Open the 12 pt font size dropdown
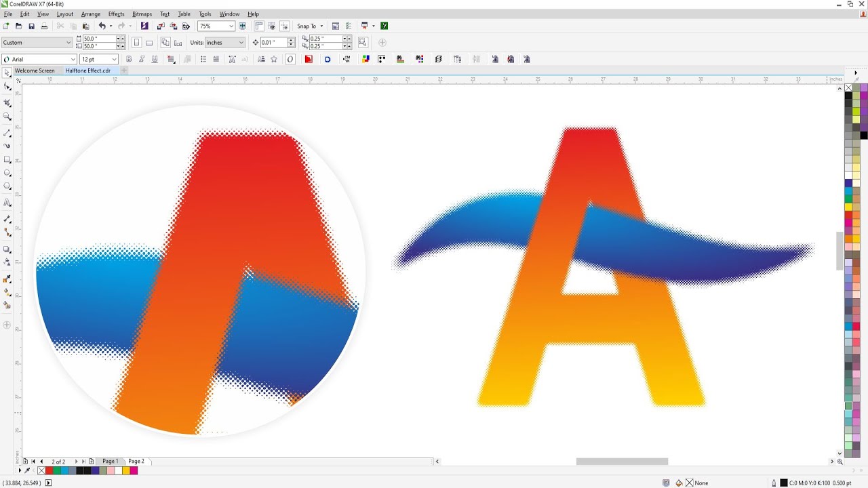The width and height of the screenshot is (868, 488). coord(115,59)
